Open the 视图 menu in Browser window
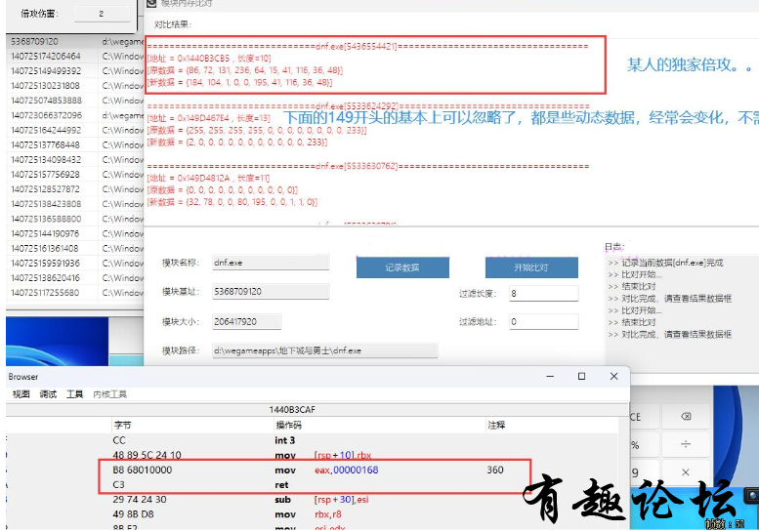Screen dimensions: 759x532 (x=21, y=394)
